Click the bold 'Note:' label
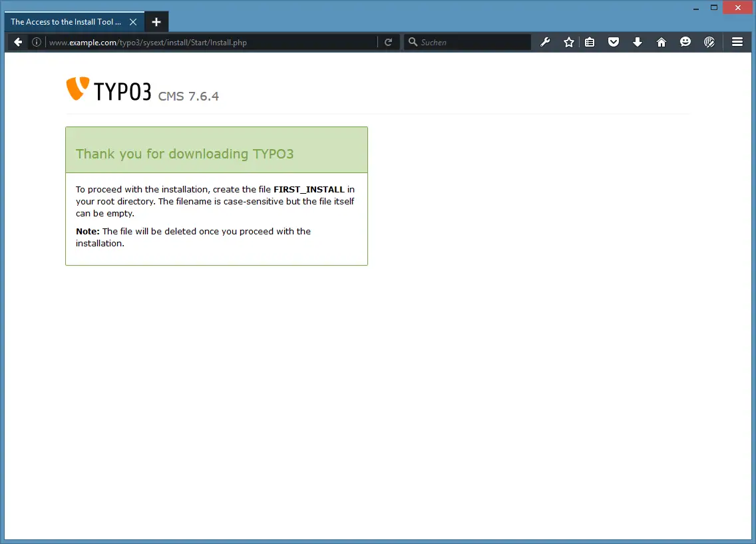Screen dimensions: 756x544 (x=88, y=232)
